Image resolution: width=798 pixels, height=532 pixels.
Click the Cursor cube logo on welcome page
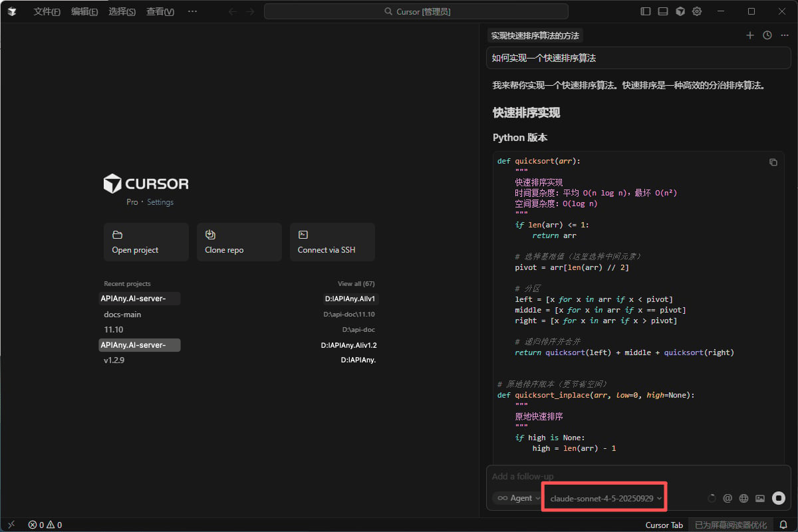(112, 184)
